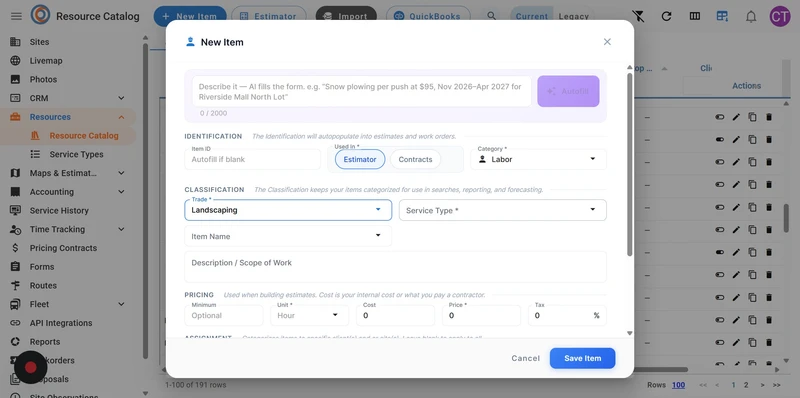Click the Import button in top bar
This screenshot has height=398, width=800.
point(346,16)
